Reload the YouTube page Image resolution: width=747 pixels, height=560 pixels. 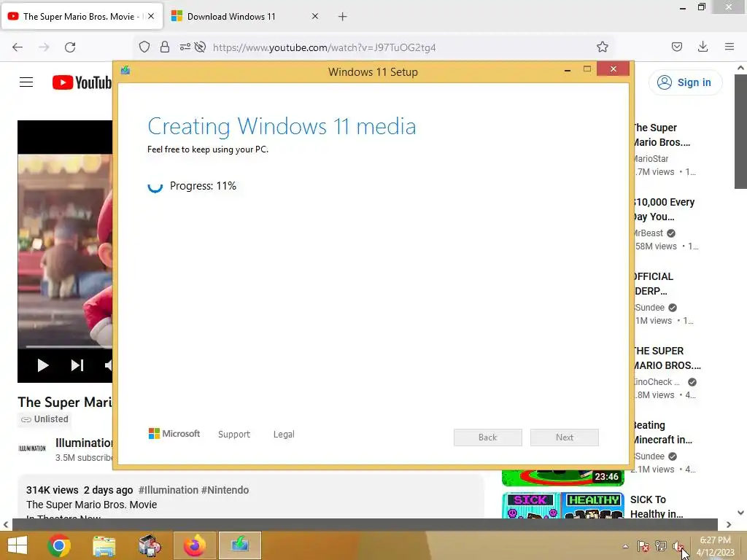pyautogui.click(x=70, y=47)
